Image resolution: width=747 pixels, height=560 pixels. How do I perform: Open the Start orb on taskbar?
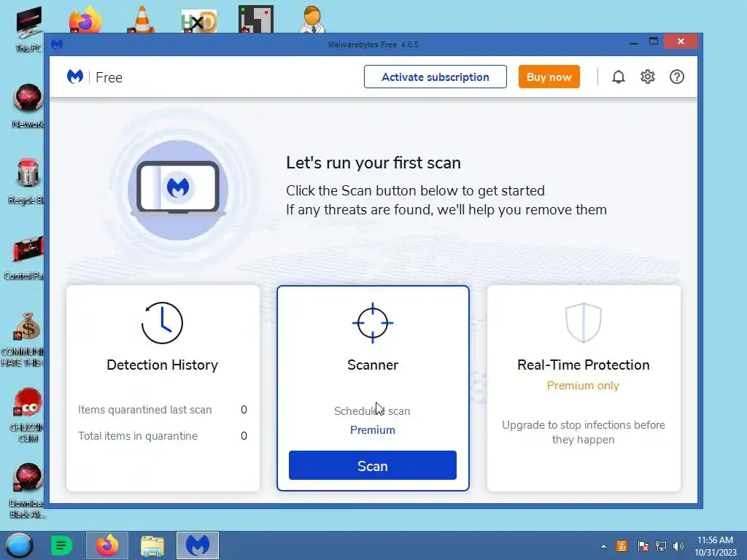tap(19, 545)
